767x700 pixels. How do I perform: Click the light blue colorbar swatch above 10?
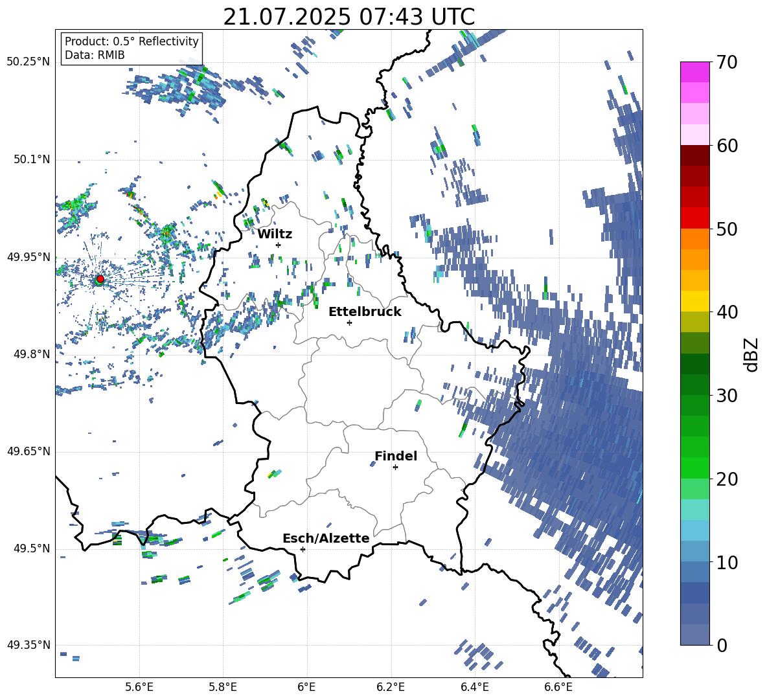click(694, 530)
